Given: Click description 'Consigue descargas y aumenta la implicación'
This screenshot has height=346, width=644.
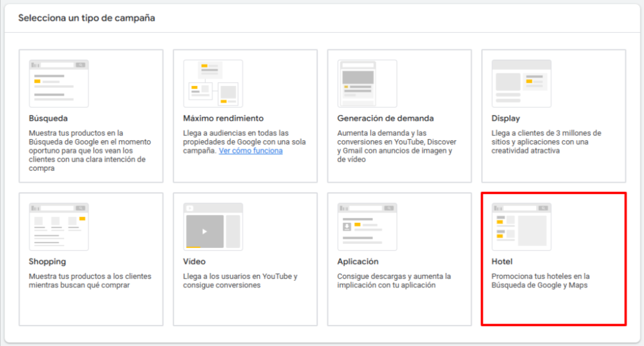Looking at the screenshot, I should (394, 281).
